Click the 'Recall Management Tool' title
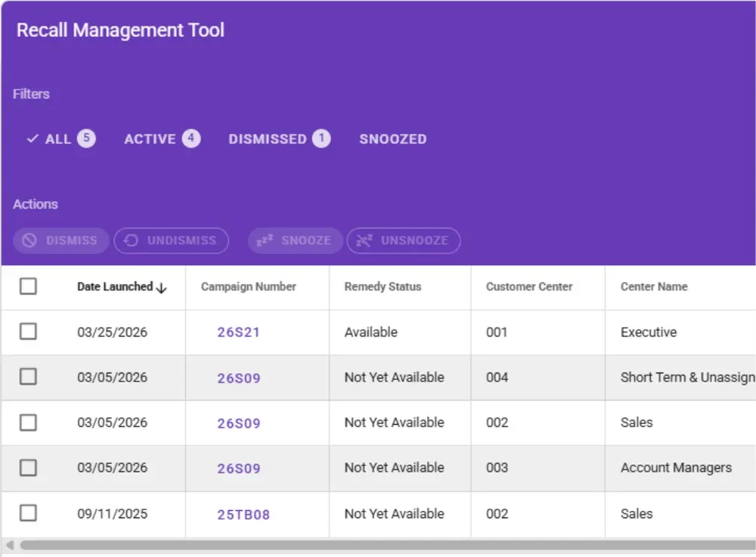 coord(120,30)
